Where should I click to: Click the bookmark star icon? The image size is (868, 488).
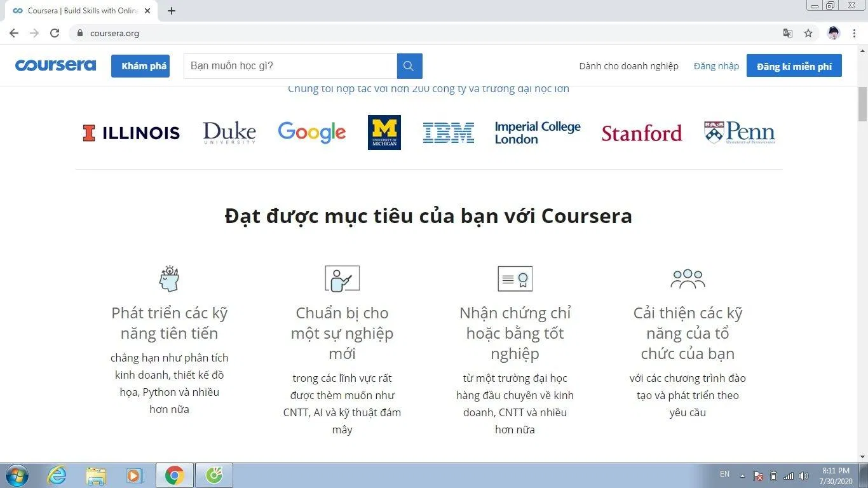[808, 32]
